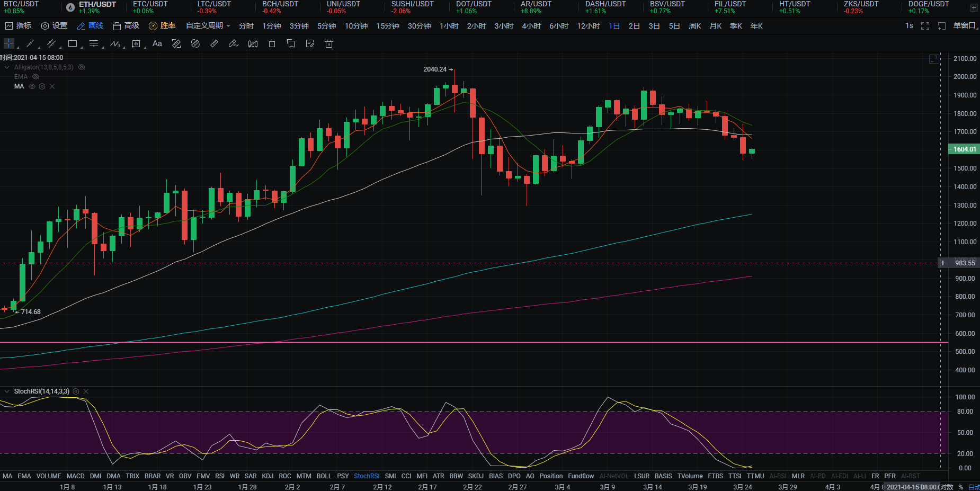Click the plain ruler icon
This screenshot has height=491, width=980.
tap(215, 43)
